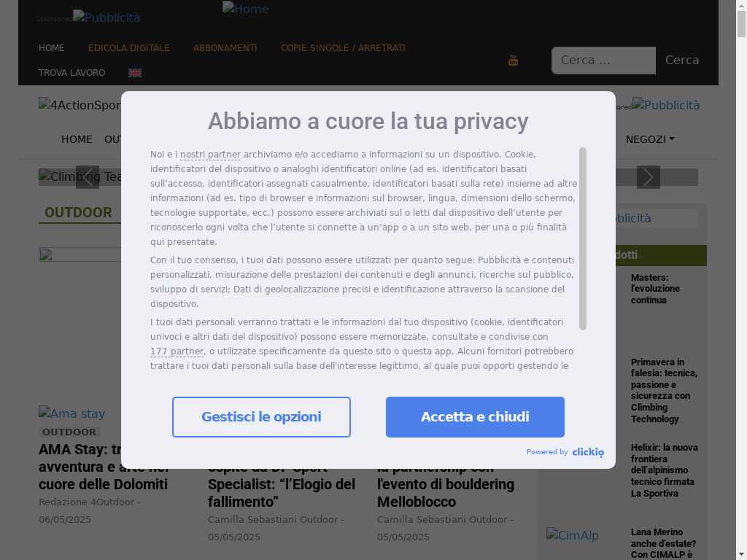Click the privacy dialog scrollbar
This screenshot has width=747, height=560.
point(583,238)
